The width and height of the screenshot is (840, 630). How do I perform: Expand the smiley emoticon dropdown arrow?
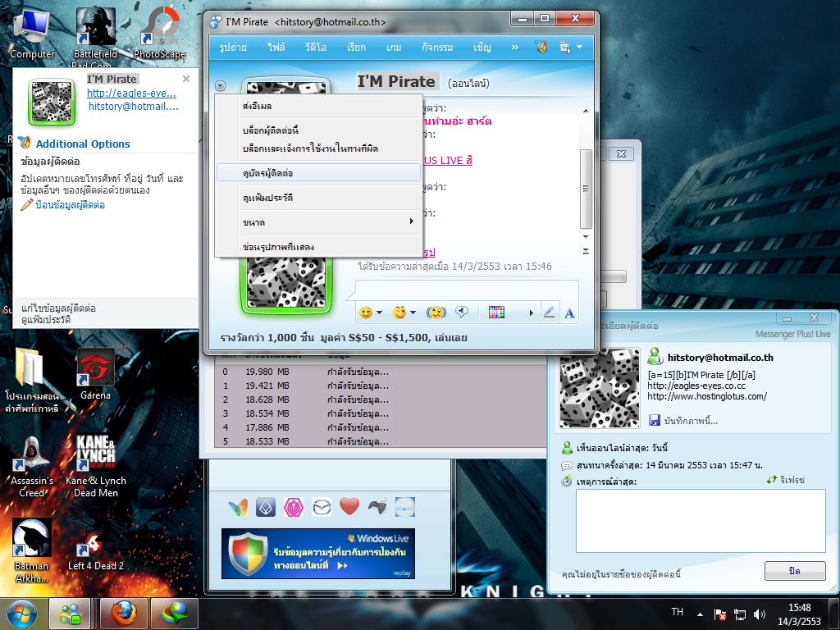[379, 313]
